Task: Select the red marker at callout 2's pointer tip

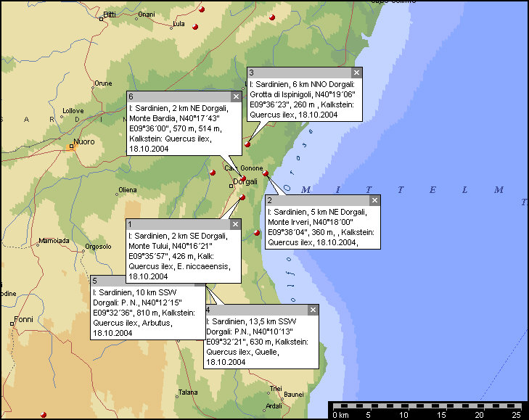Action: point(266,174)
